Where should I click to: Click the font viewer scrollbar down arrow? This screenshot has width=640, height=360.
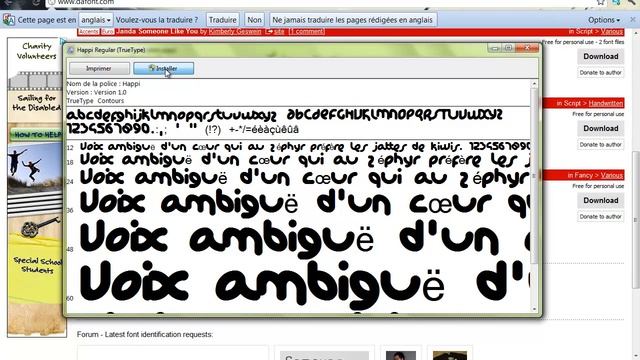tap(534, 309)
